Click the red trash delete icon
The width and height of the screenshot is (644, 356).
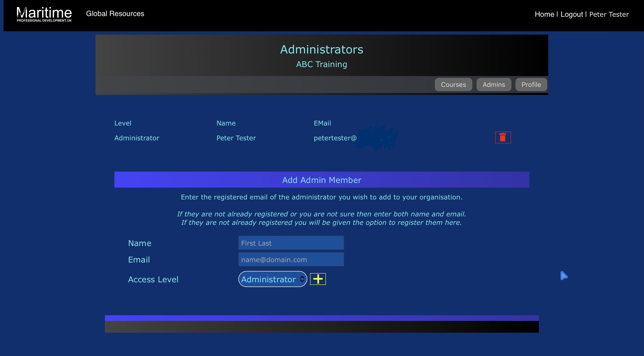[x=503, y=138]
